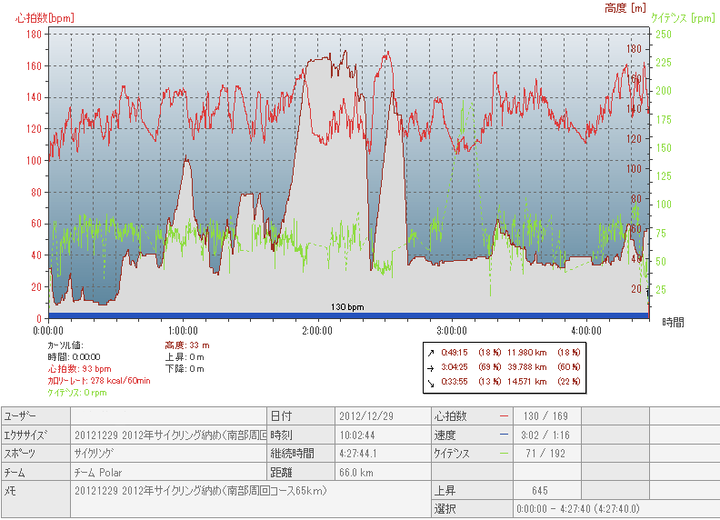Click flat time 3:04:25 in legend

(x=455, y=367)
